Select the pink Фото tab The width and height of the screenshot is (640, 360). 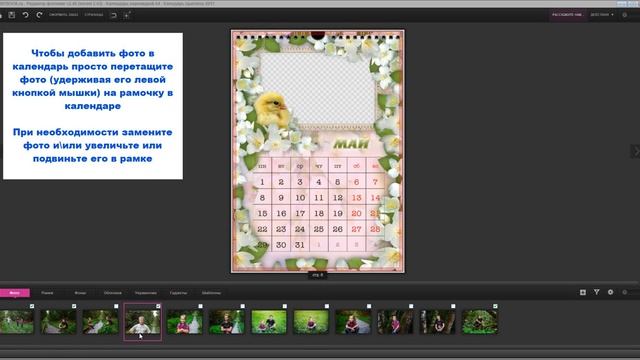pos(15,293)
